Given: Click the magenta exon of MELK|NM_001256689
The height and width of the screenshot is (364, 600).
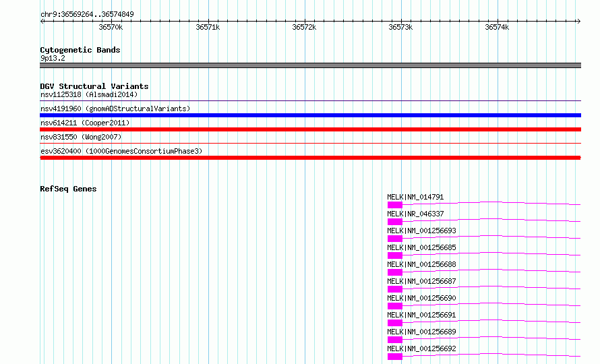Looking at the screenshot, I should coord(395,340).
